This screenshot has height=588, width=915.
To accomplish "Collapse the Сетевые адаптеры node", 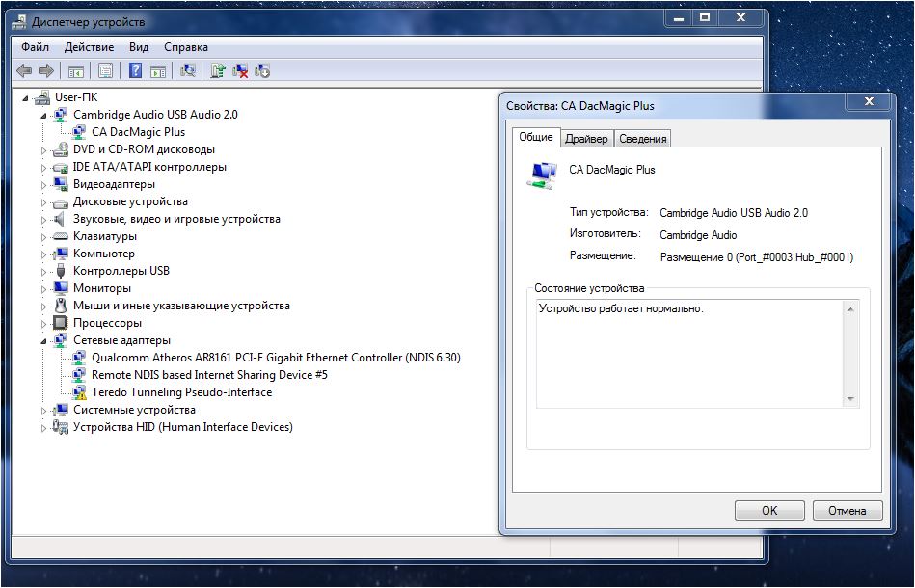I will click(x=43, y=340).
